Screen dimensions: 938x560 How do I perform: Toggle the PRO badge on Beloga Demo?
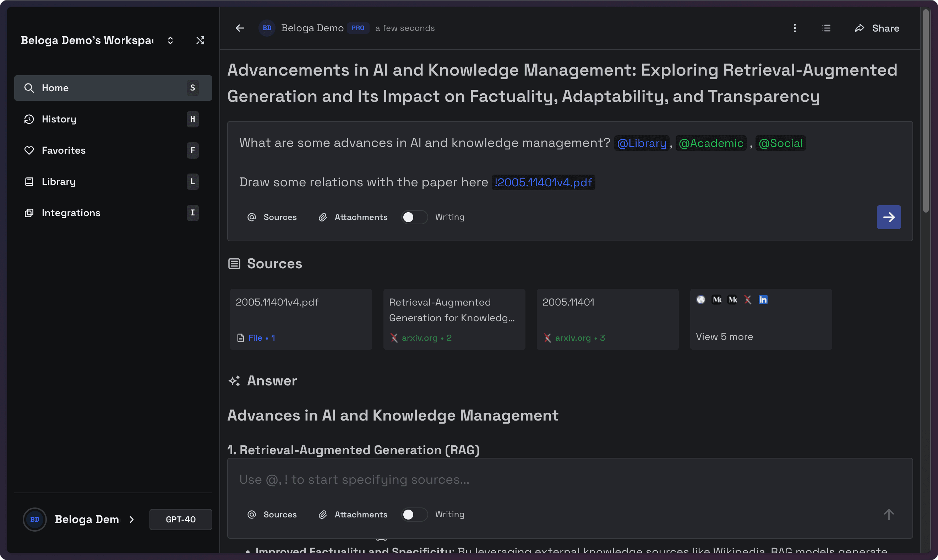click(x=357, y=28)
